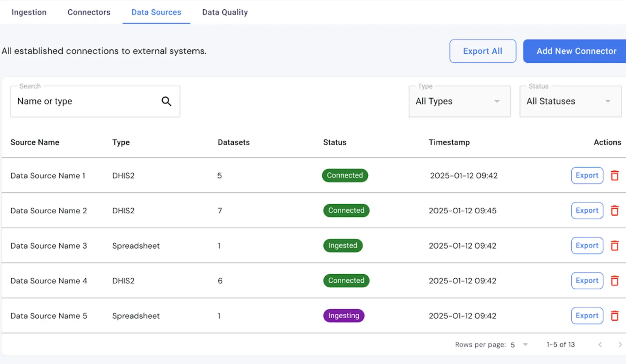Click the search magnifier icon
Viewport: 626px width, 364px height.
pos(166,102)
